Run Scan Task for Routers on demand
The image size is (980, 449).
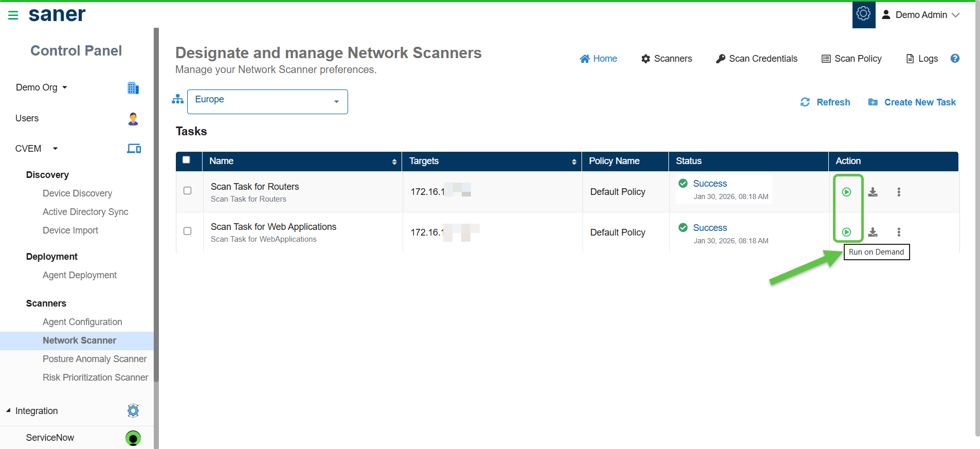coord(846,192)
